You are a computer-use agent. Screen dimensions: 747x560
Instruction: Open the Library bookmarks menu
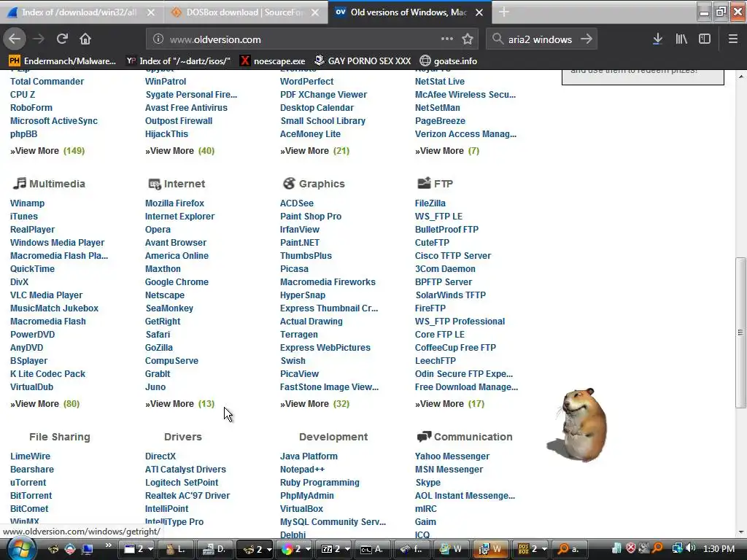pos(681,39)
